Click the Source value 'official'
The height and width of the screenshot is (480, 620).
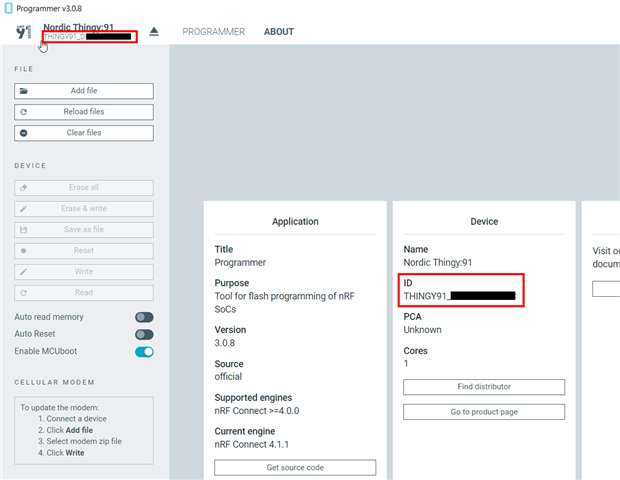pos(228,376)
